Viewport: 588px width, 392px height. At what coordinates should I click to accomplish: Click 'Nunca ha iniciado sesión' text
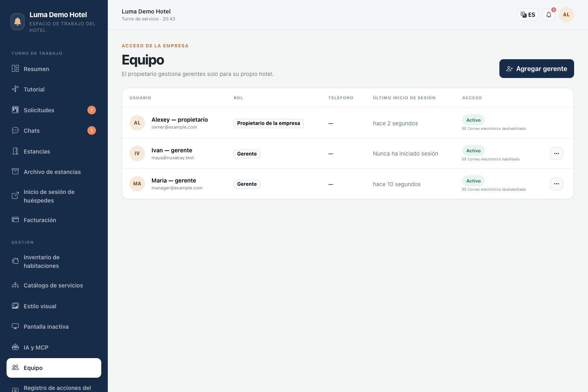(x=405, y=154)
